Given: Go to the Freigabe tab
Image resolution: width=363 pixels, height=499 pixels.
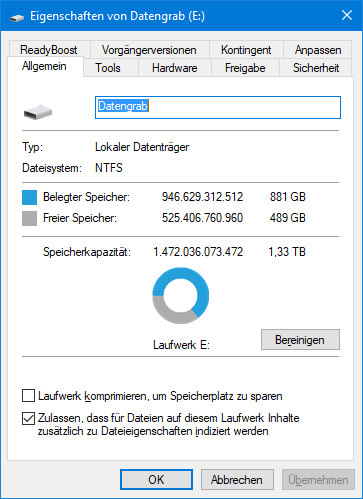Looking at the screenshot, I should (x=245, y=68).
